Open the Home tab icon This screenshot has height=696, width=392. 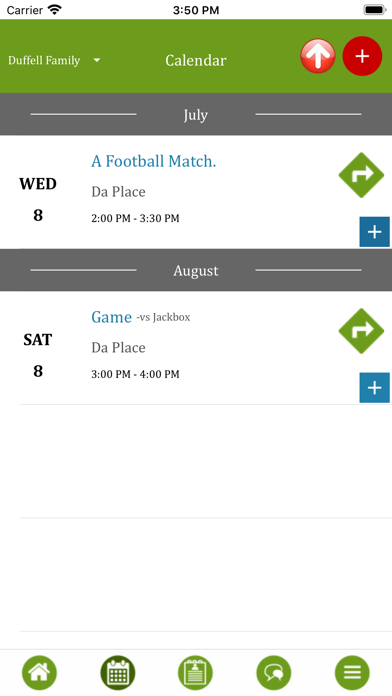coord(40,673)
